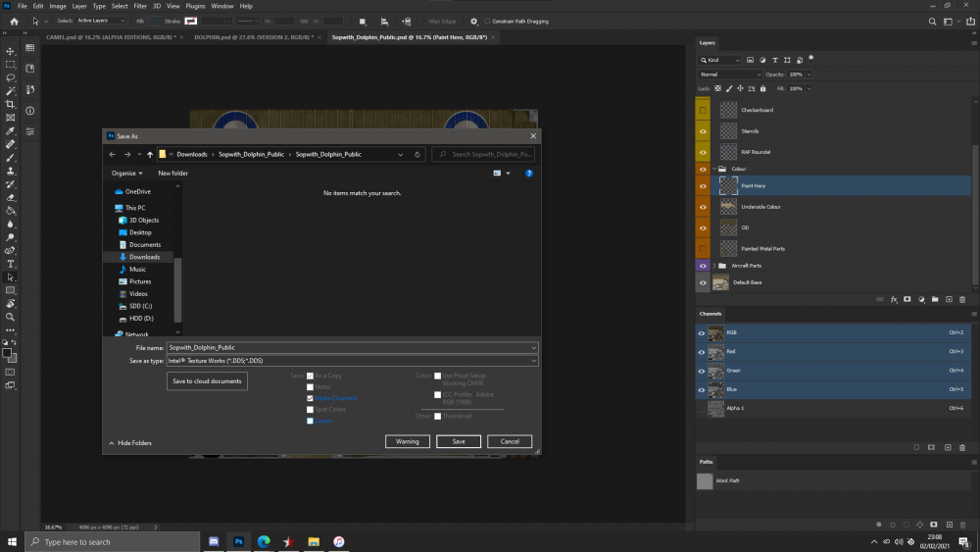Viewport: 980px width, 552px height.
Task: Open the Organise dropdown menu
Action: pos(127,174)
